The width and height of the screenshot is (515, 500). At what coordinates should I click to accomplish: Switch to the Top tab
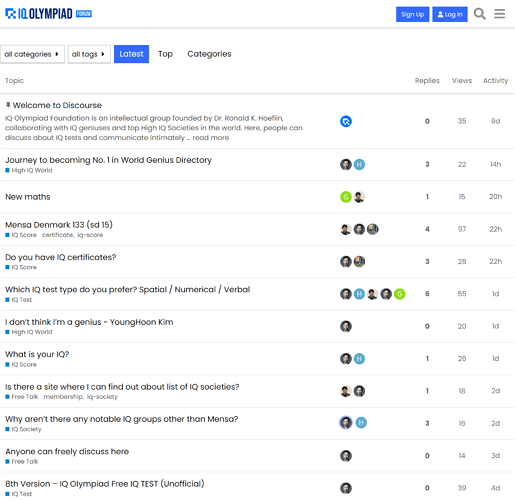pyautogui.click(x=165, y=54)
